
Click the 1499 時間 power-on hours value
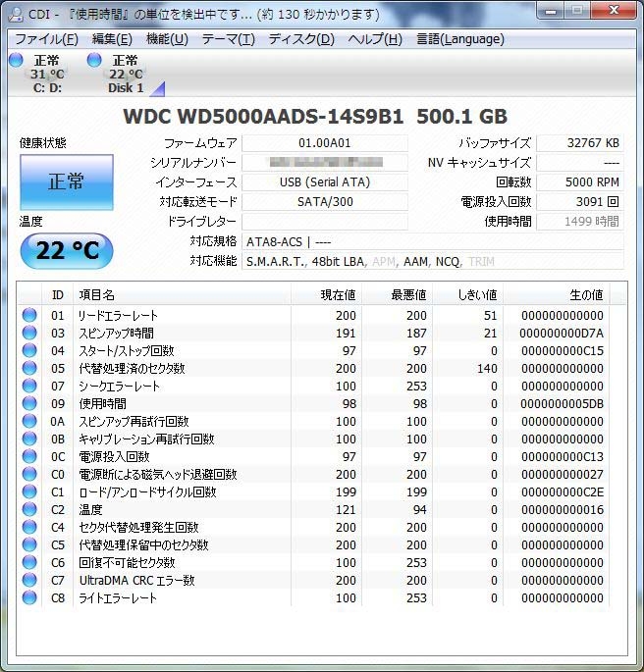579,222
